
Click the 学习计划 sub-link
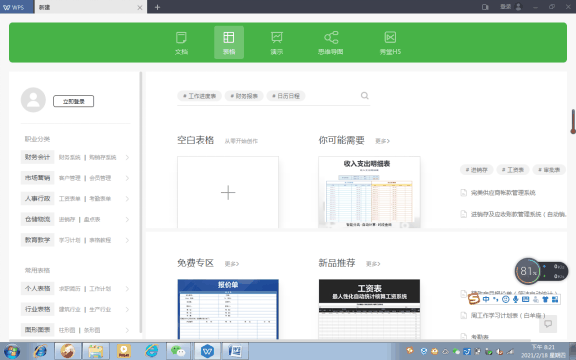coord(70,240)
